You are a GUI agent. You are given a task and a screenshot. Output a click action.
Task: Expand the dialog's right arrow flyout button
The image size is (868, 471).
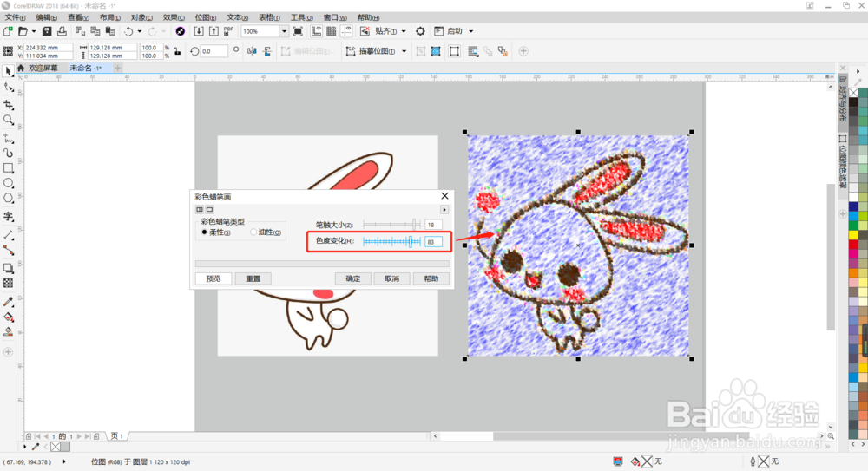point(444,210)
